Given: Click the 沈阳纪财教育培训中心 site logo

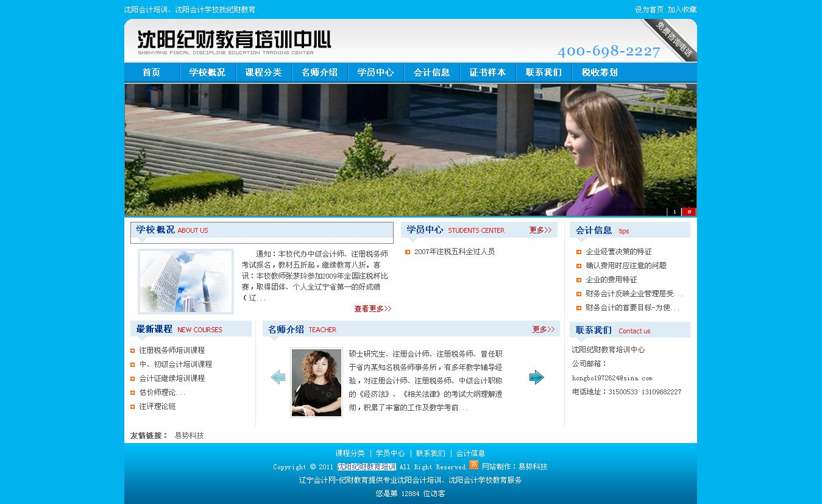Looking at the screenshot, I should 234,41.
